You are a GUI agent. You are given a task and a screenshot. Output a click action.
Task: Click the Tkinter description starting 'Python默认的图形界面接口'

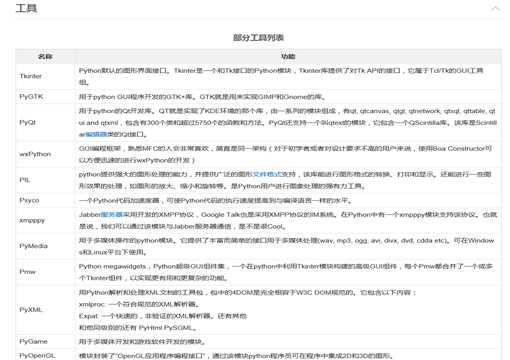(281, 76)
